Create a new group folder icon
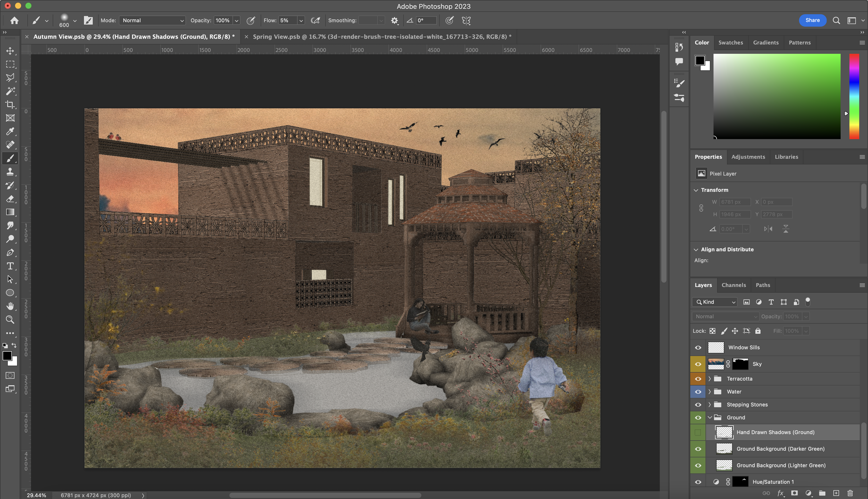Image resolution: width=868 pixels, height=499 pixels. point(822,493)
